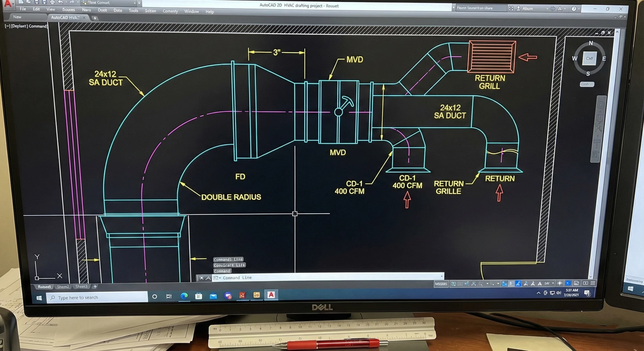The width and height of the screenshot is (644, 351).
Task: Toggle the MSSRRS model space button
Action: 441,284
